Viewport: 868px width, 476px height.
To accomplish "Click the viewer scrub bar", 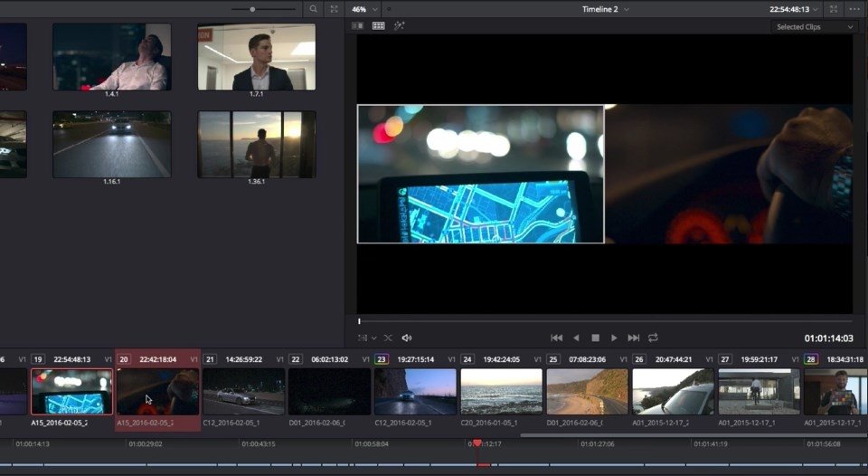I will pyautogui.click(x=605, y=321).
